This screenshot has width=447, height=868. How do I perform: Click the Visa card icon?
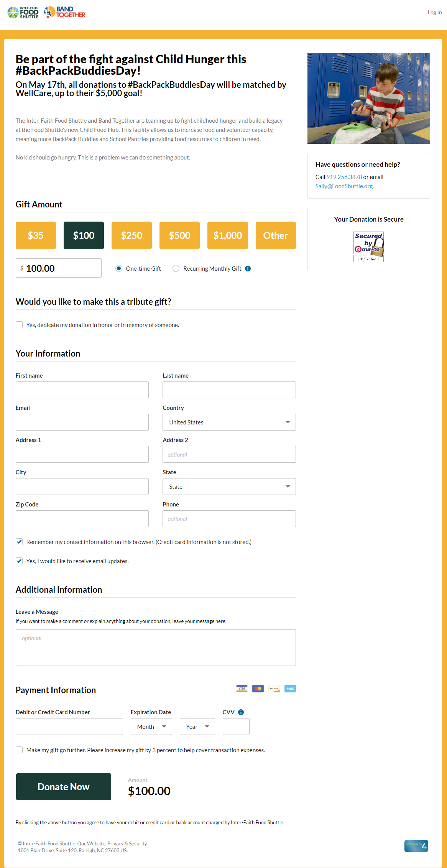click(x=242, y=689)
